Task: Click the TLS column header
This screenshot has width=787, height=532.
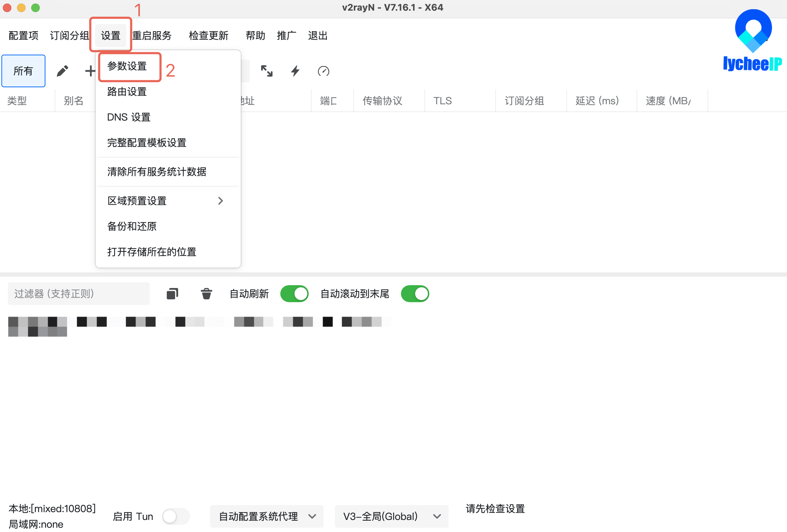Action: (442, 101)
